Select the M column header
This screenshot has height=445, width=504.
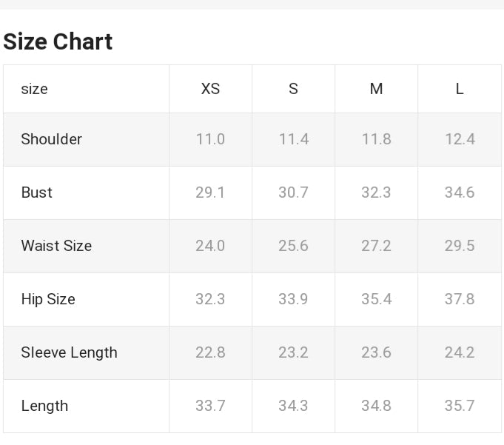tap(376, 89)
